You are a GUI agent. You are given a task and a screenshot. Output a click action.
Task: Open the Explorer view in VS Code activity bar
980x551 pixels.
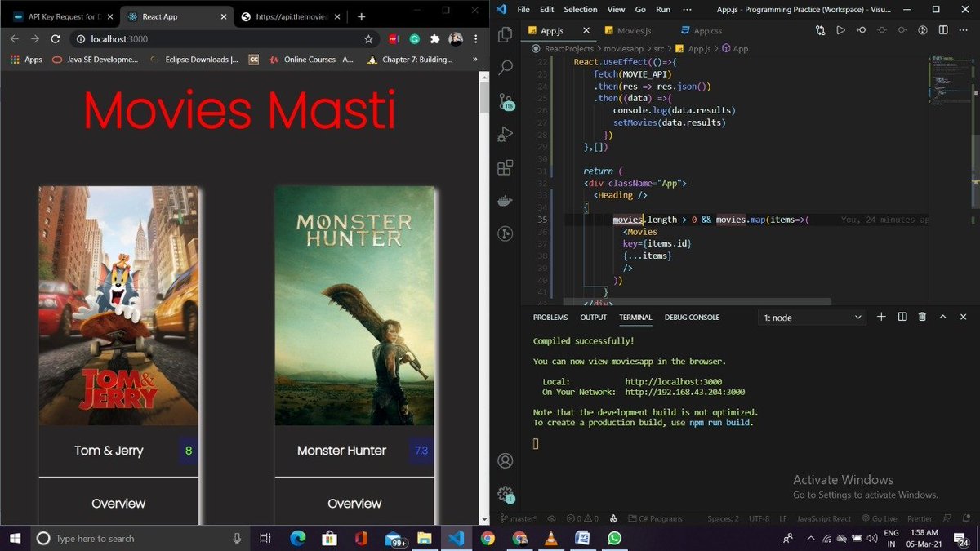[506, 33]
